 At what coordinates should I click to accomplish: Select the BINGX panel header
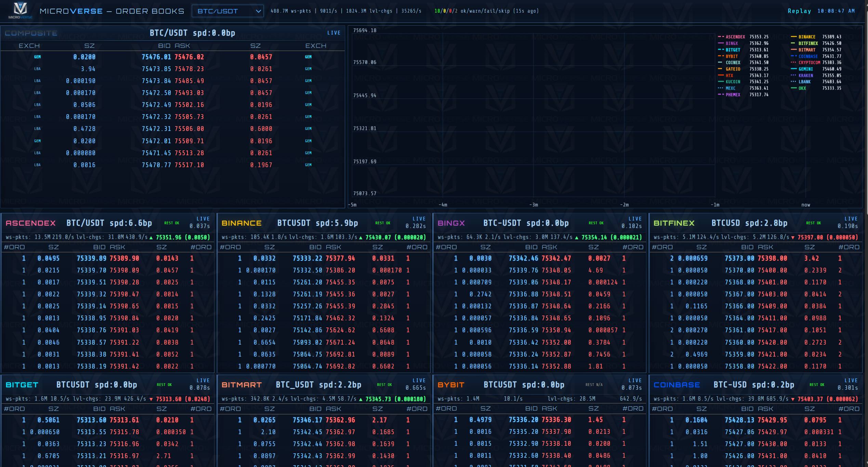451,223
